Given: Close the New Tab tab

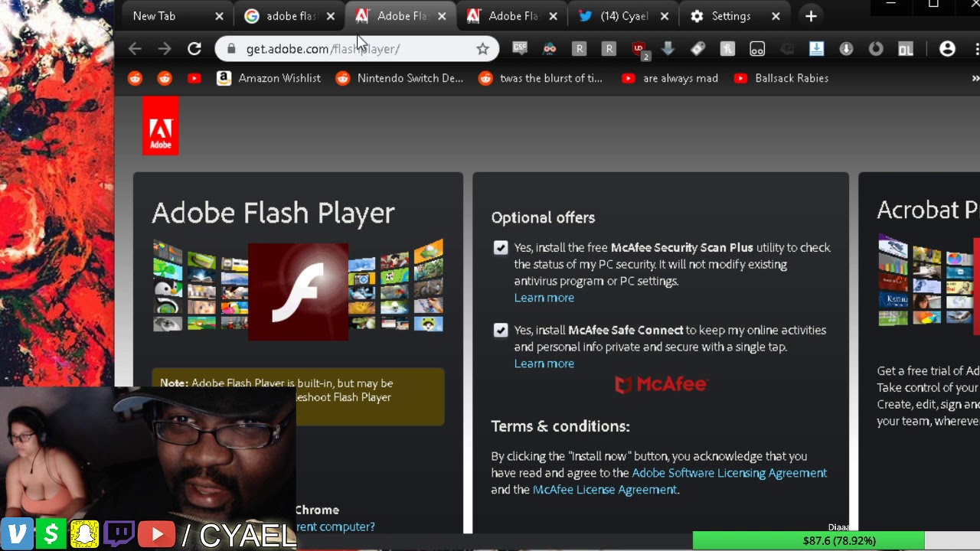Looking at the screenshot, I should 219,16.
